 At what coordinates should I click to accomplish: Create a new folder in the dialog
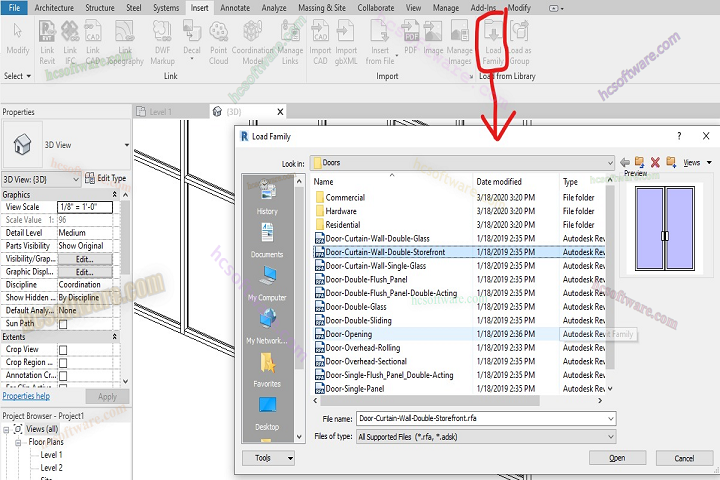(x=671, y=162)
